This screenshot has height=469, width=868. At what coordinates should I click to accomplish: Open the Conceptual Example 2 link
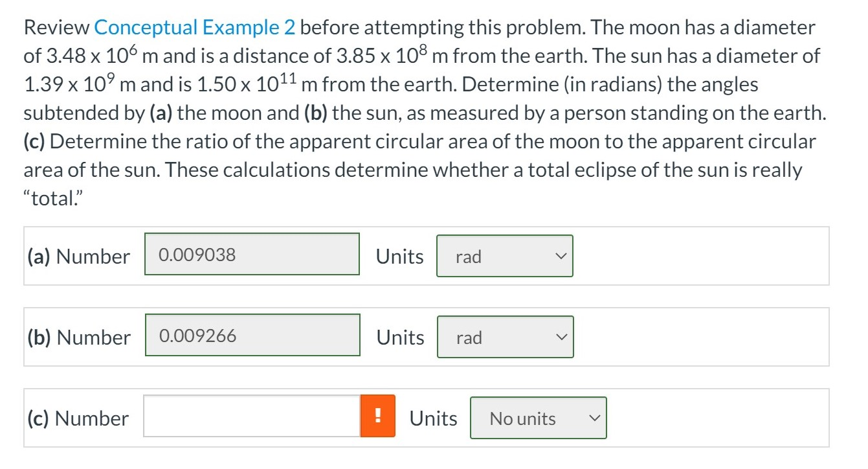point(194,27)
